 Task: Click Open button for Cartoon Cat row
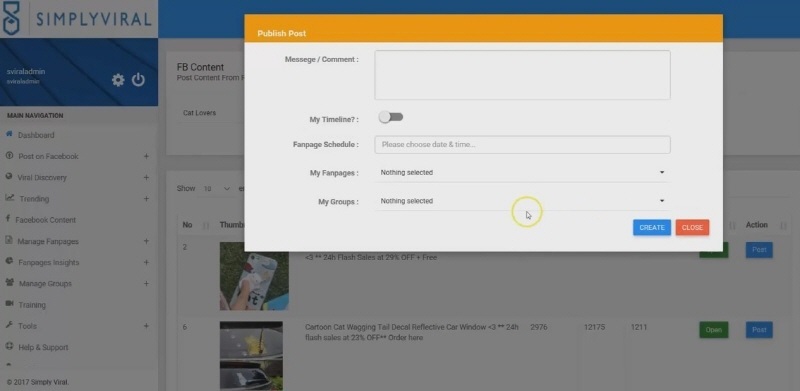(x=713, y=330)
